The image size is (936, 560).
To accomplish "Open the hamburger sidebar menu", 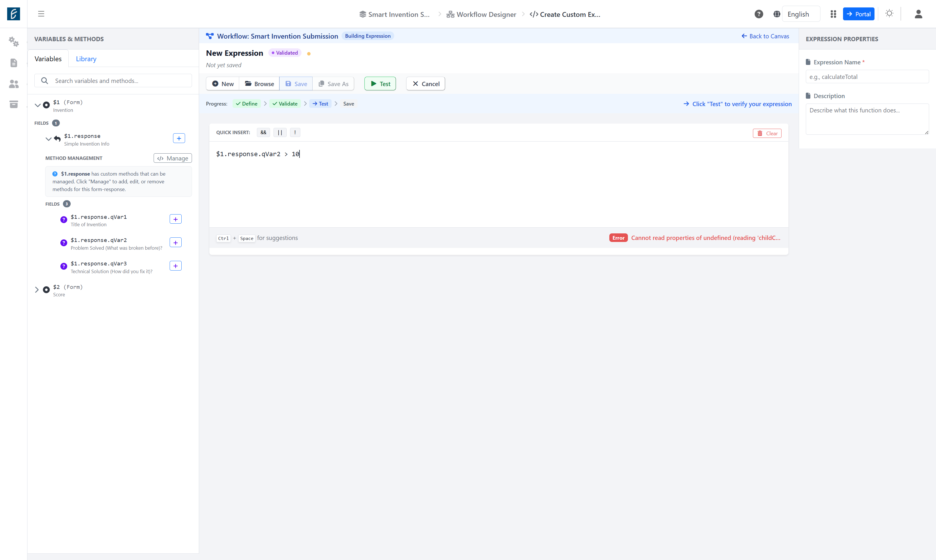I will pos(41,14).
